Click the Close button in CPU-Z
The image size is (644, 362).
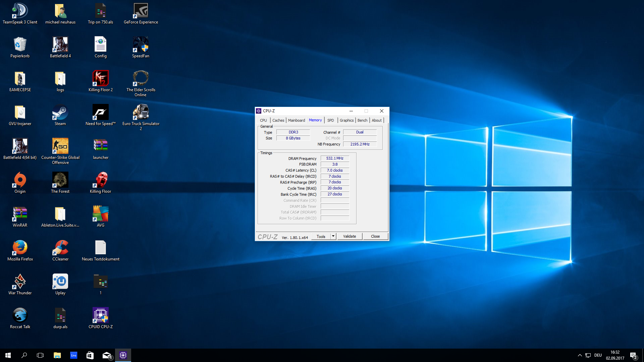[375, 236]
